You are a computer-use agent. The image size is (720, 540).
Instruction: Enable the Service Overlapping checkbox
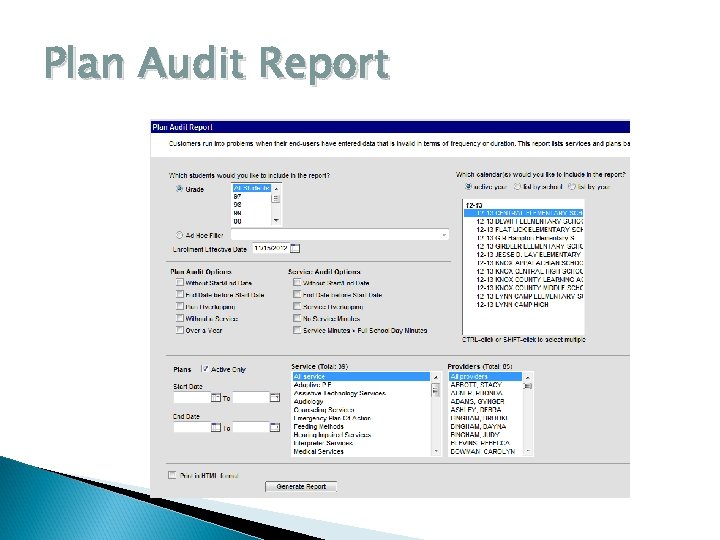[x=297, y=306]
